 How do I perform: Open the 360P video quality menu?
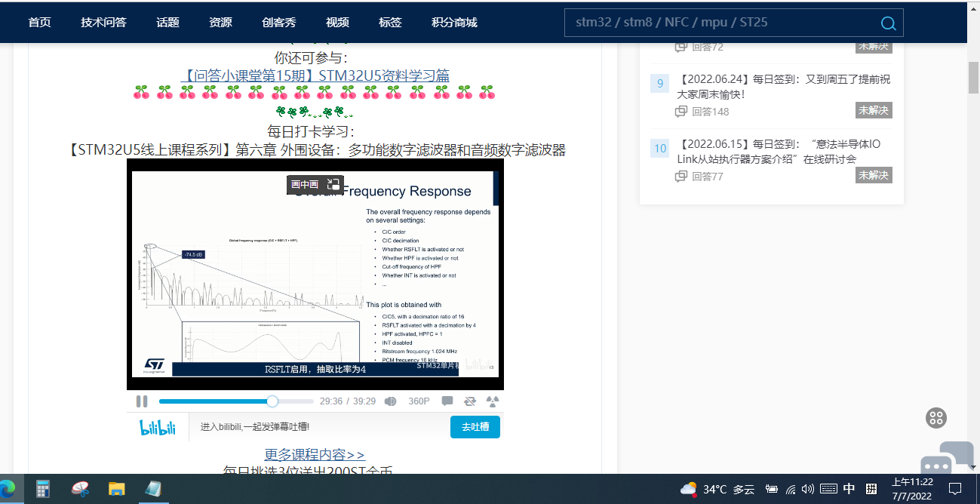[x=419, y=401]
